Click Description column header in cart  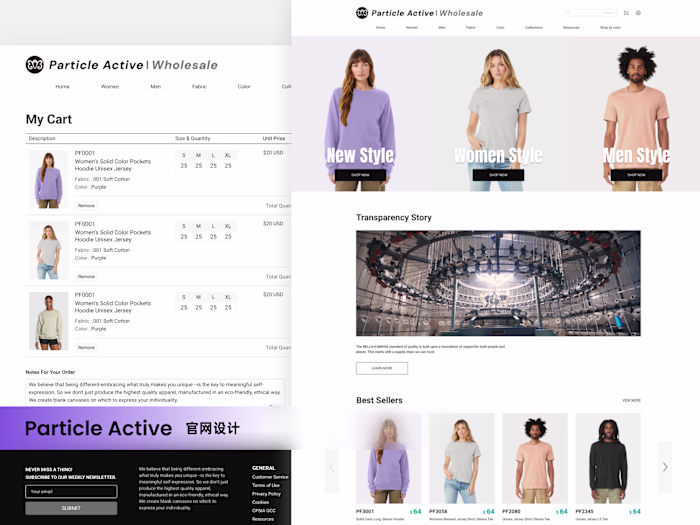coord(42,138)
